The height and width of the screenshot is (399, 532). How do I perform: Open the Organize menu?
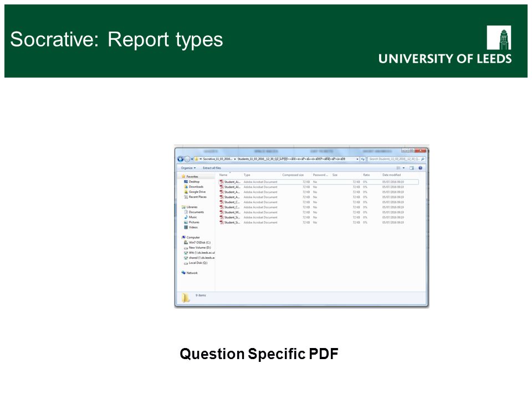(188, 168)
